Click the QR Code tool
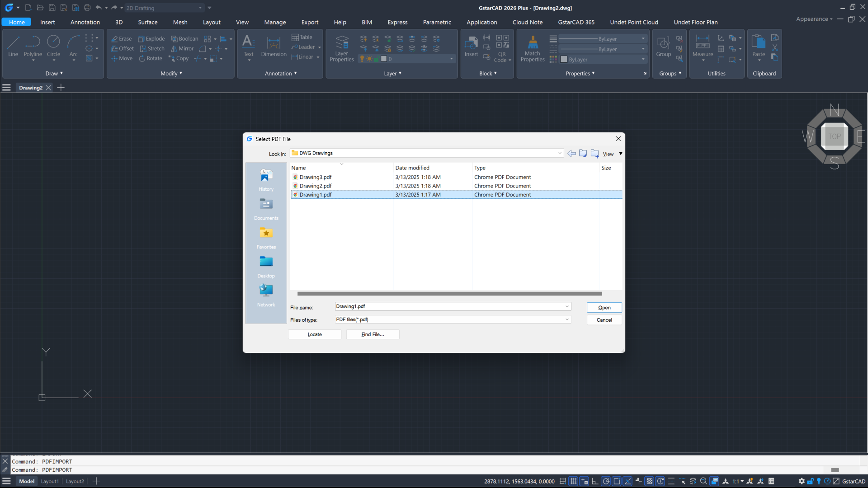868x488 pixels. tap(502, 49)
